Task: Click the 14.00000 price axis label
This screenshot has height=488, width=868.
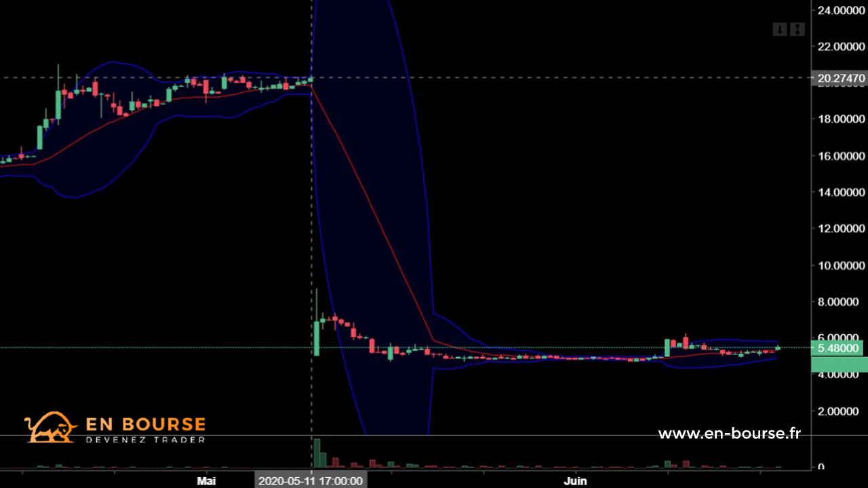Action: [x=842, y=192]
